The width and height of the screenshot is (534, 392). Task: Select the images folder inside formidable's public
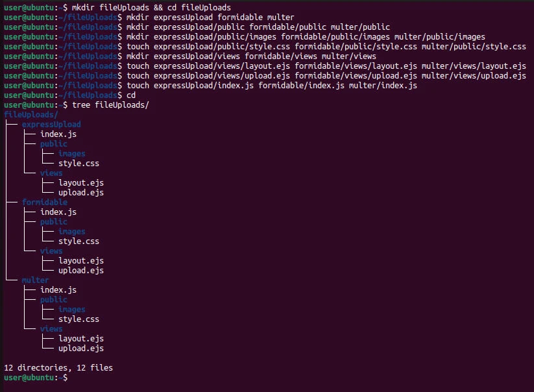tap(71, 231)
